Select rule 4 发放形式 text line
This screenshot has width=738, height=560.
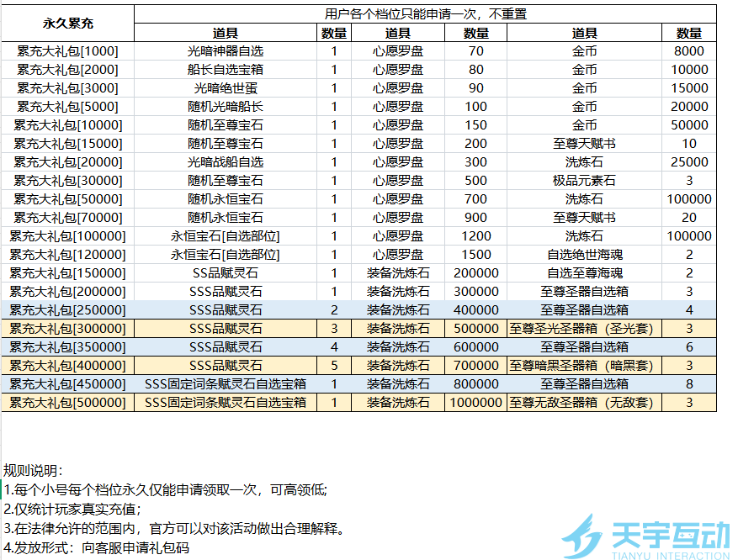click(97, 547)
